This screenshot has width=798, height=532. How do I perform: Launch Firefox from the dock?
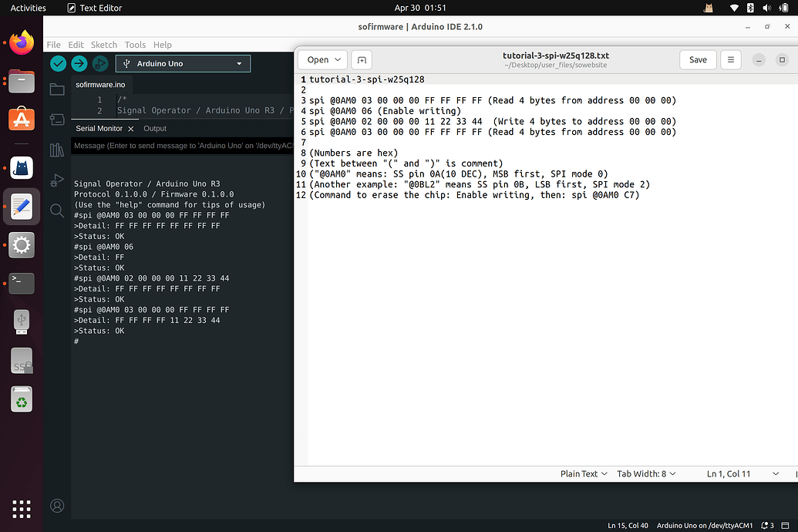pyautogui.click(x=21, y=42)
